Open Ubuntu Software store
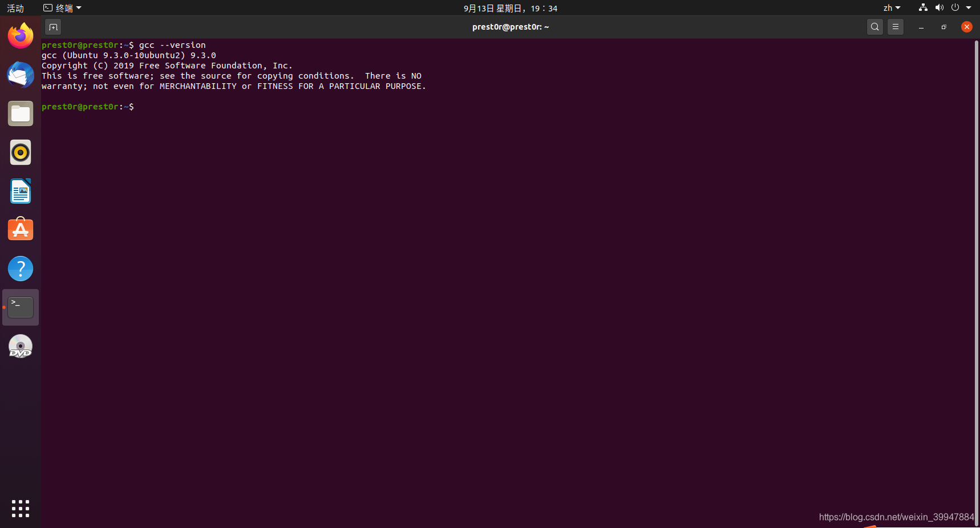980x528 pixels. (x=21, y=230)
